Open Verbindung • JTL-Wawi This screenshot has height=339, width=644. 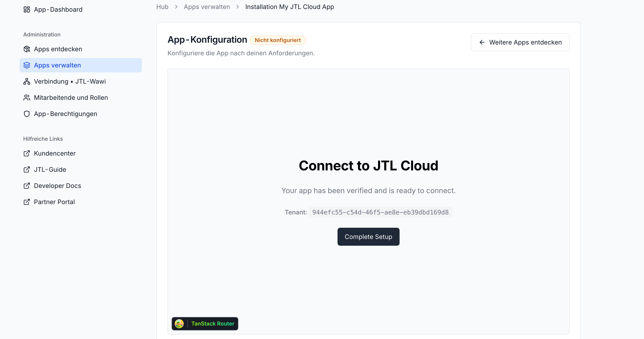click(80, 82)
